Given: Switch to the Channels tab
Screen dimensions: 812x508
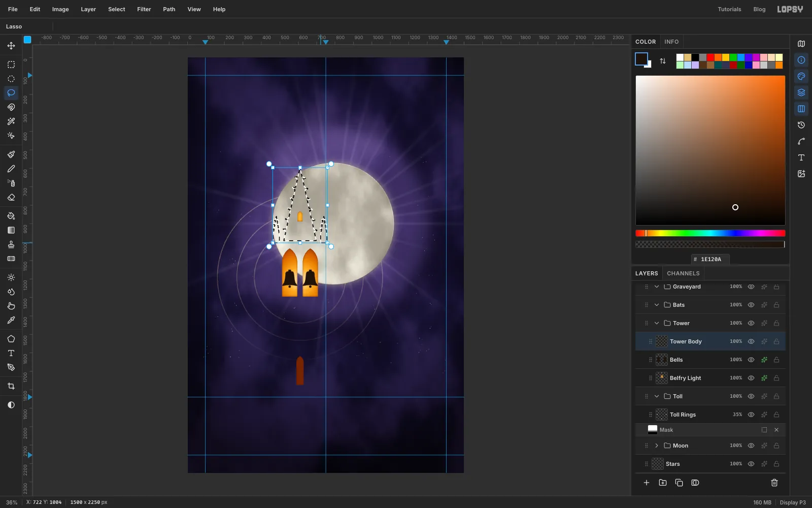Looking at the screenshot, I should 683,273.
